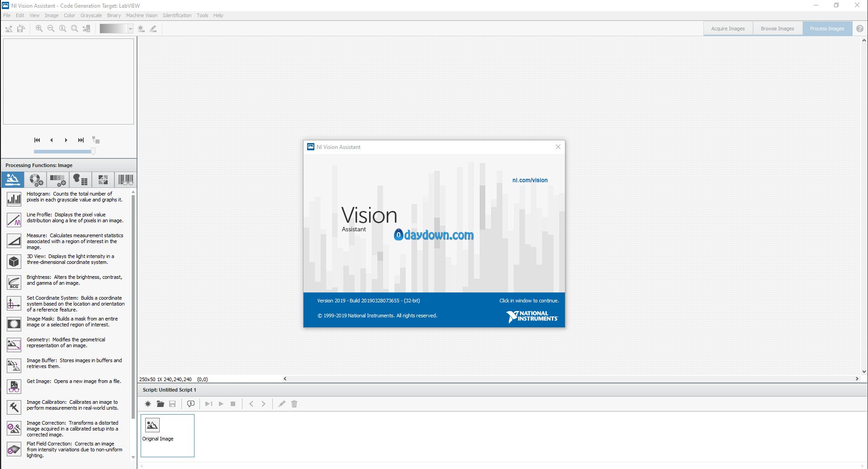The image size is (868, 469).
Task: Open the ni.com/vision link in splash
Action: point(530,180)
